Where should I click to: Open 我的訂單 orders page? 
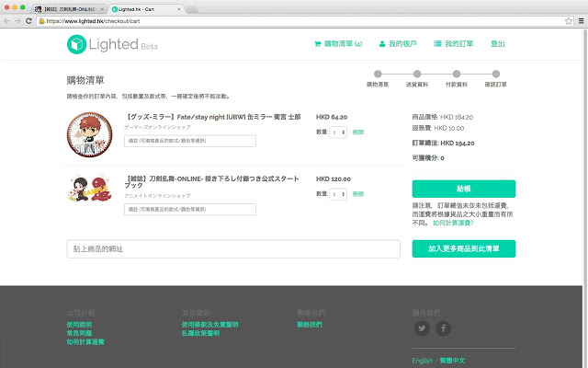(453, 44)
